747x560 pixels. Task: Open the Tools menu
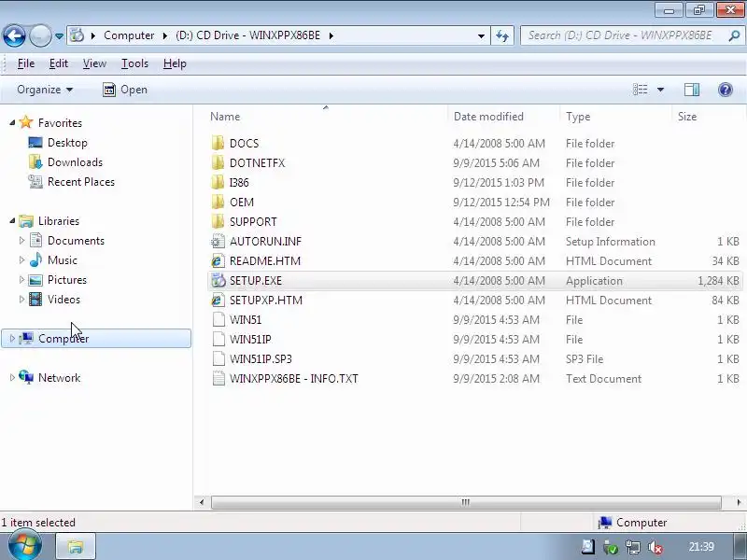pyautogui.click(x=134, y=63)
